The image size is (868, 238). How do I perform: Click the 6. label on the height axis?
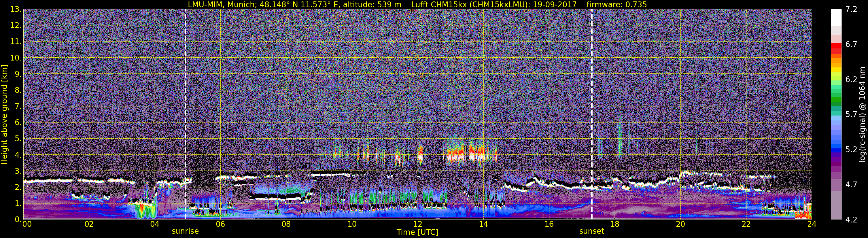point(18,122)
